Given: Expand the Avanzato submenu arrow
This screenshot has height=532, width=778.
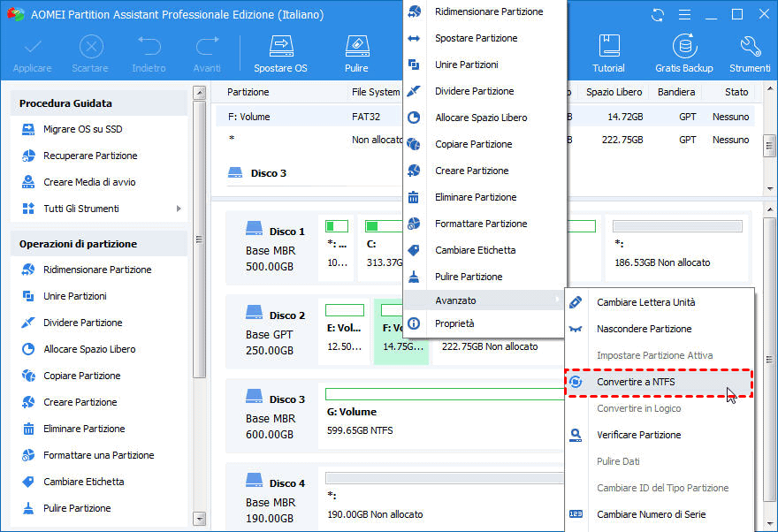Looking at the screenshot, I should click(557, 299).
